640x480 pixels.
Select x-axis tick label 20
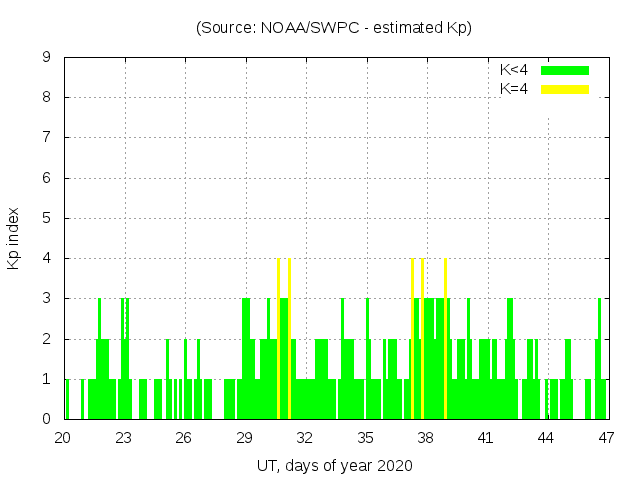63,438
